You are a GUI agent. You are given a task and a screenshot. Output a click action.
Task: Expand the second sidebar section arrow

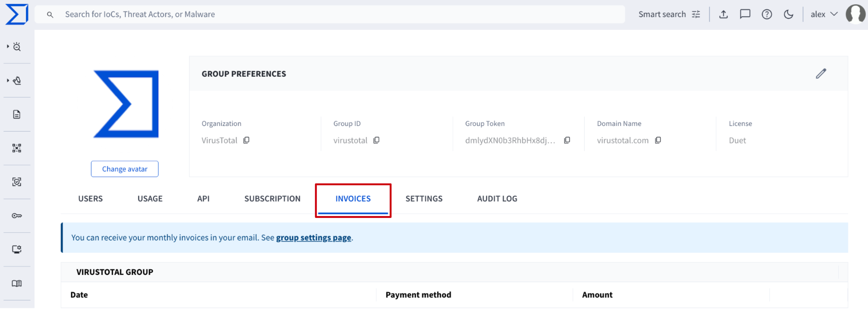[x=8, y=81]
